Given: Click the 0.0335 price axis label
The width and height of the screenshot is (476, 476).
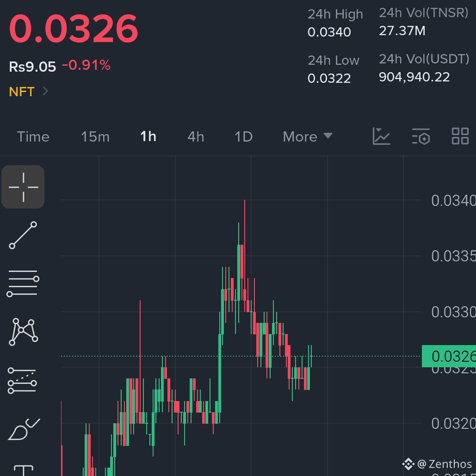Looking at the screenshot, I should coord(453,256).
